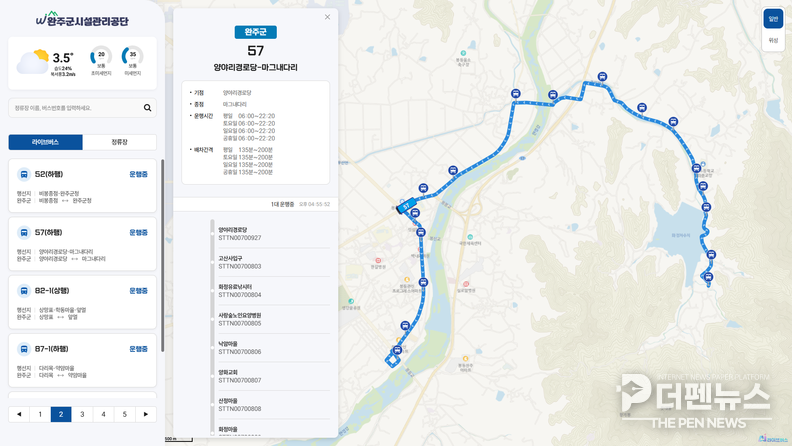Click the 화정유공납사터 stop in the list
Screen dimensions: 792x446
tap(240, 290)
